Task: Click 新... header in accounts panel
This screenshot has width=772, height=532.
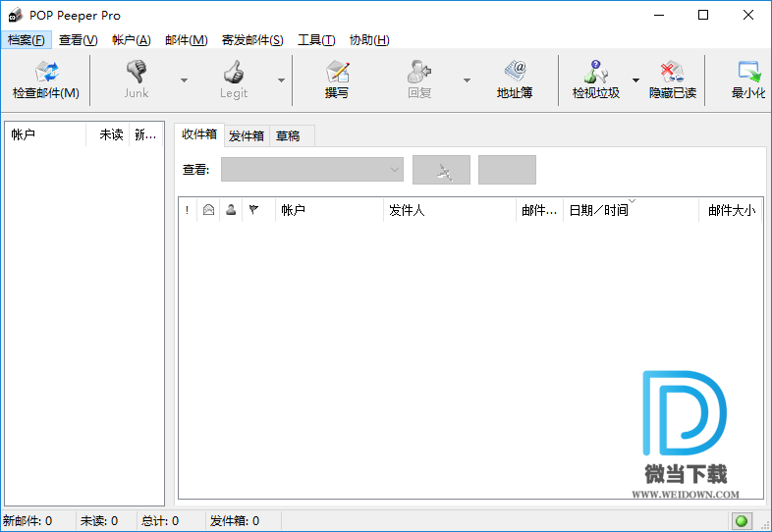Action: [x=146, y=134]
